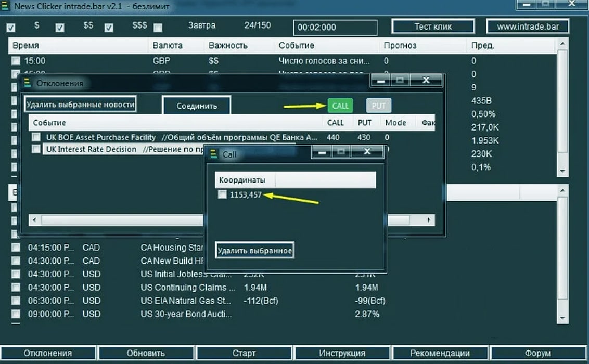Select UK BOE Asset Purchase Facility checkbox
The image size is (589, 364).
(36, 137)
